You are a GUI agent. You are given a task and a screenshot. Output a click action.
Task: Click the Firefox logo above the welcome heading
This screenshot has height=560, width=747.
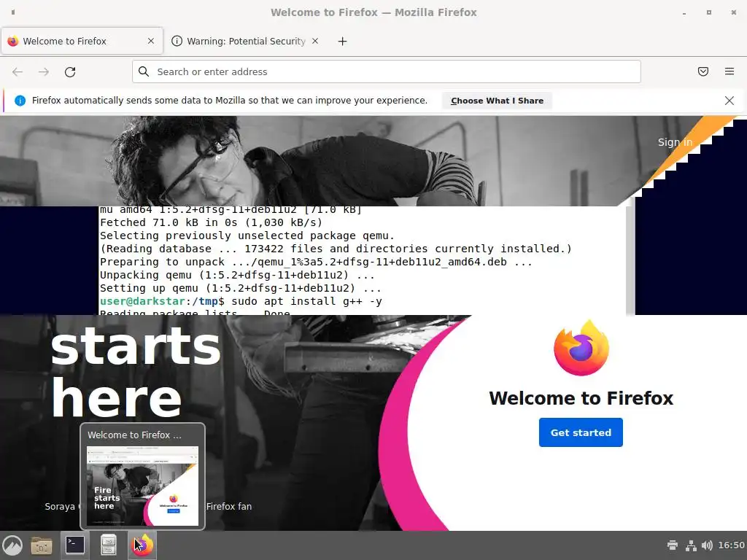(581, 348)
